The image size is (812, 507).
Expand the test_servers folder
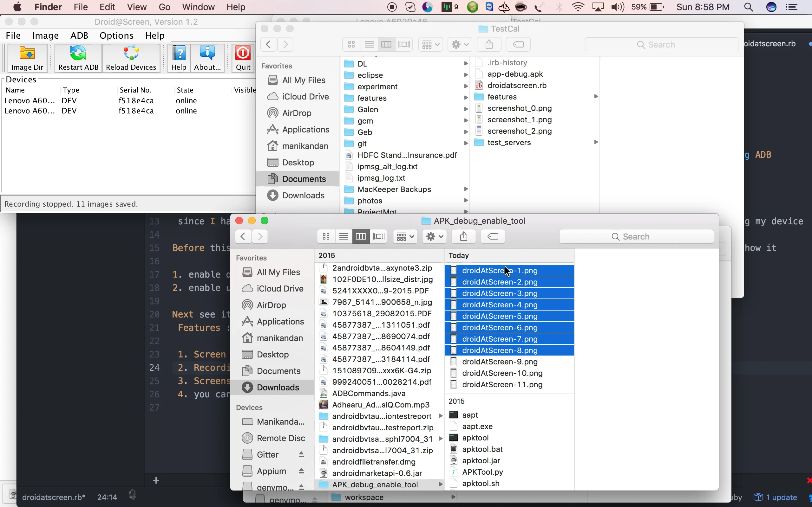tap(596, 142)
